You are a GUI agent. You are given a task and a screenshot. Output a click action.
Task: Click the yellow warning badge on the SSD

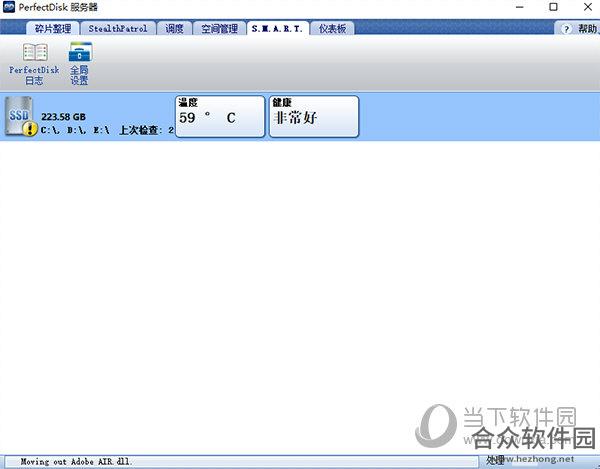30,129
